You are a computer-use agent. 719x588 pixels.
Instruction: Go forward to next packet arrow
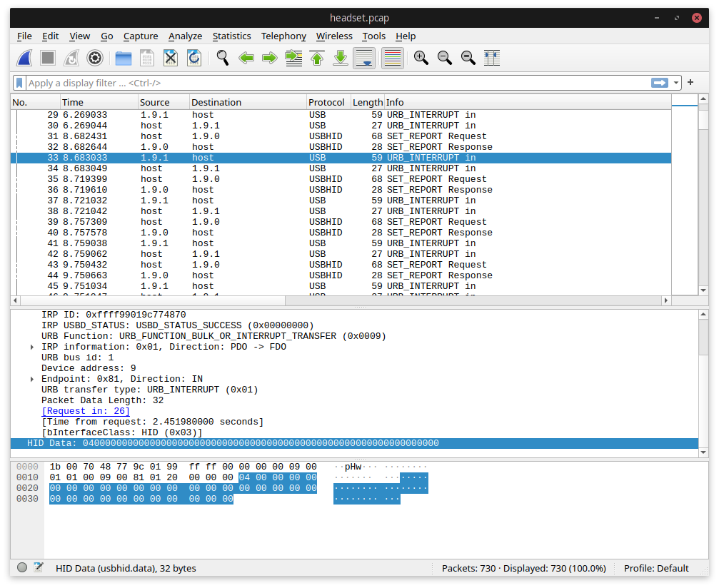[x=270, y=59]
